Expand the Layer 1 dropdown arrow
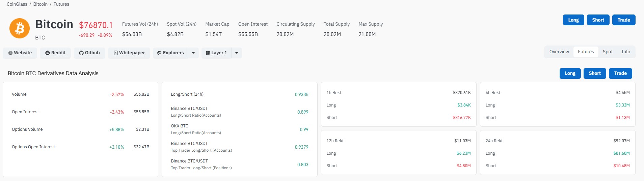The height and width of the screenshot is (181, 644). pyautogui.click(x=237, y=53)
